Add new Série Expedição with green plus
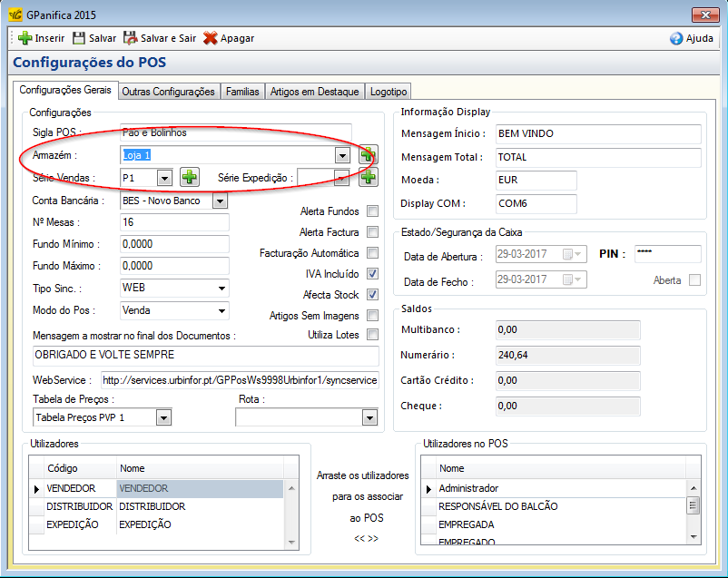The width and height of the screenshot is (728, 578). (368, 177)
